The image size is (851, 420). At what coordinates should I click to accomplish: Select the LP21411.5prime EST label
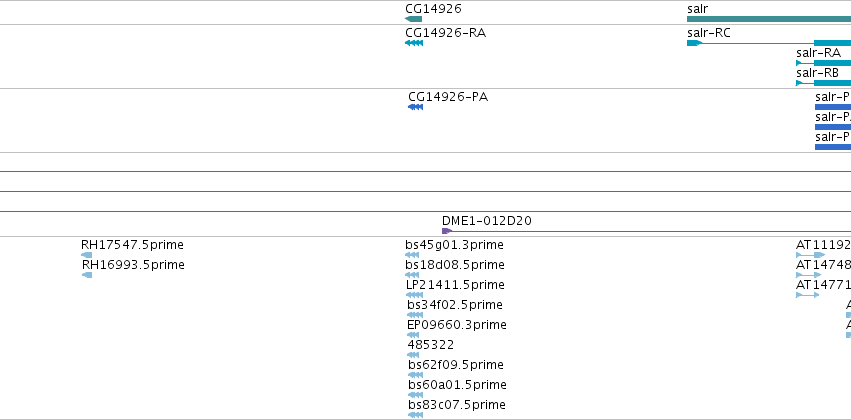click(455, 285)
